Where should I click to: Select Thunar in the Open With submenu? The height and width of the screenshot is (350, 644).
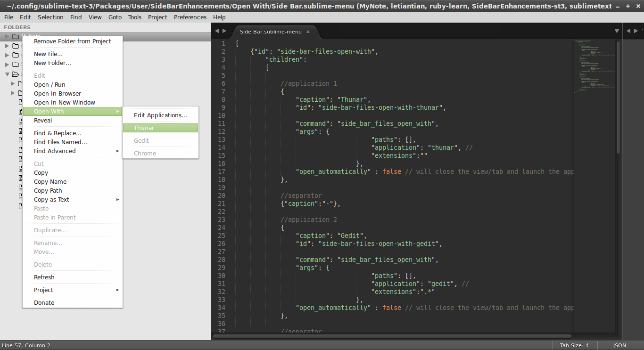tap(160, 128)
